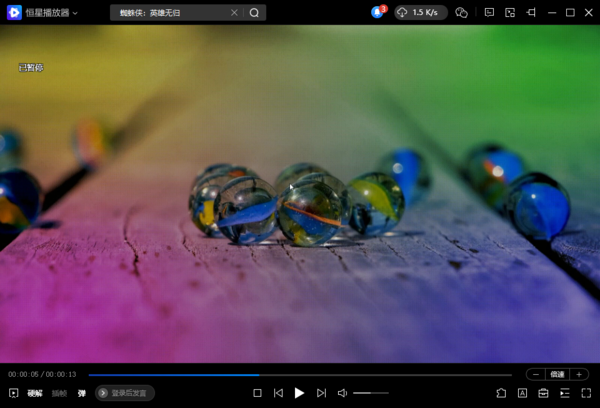600x408 pixels.
Task: Toggle the 弹 danmaku switch
Action: coord(82,393)
